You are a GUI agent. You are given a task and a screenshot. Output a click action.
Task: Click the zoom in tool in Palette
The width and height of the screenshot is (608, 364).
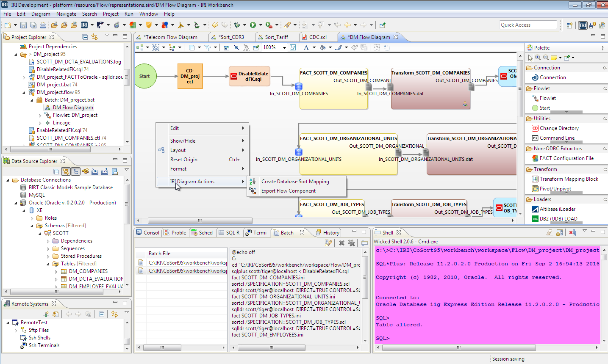click(x=538, y=58)
